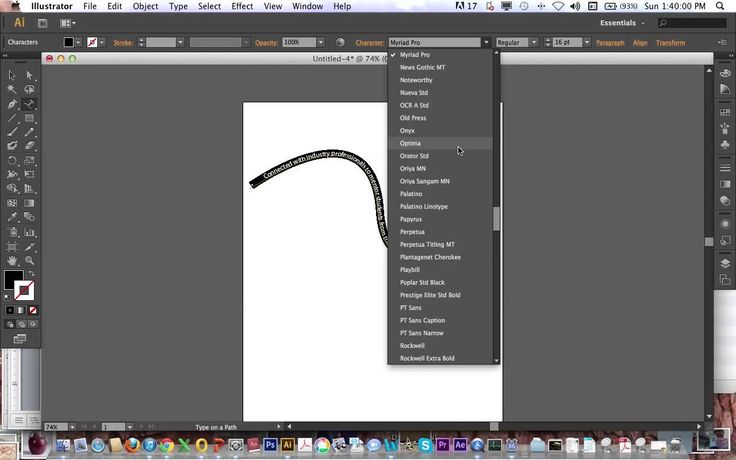
Task: Open the Effect menu
Action: (242, 6)
